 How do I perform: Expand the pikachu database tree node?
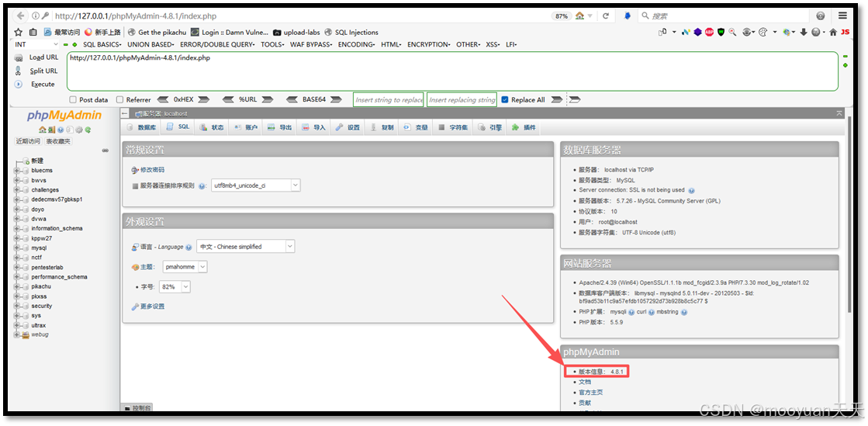(16, 286)
